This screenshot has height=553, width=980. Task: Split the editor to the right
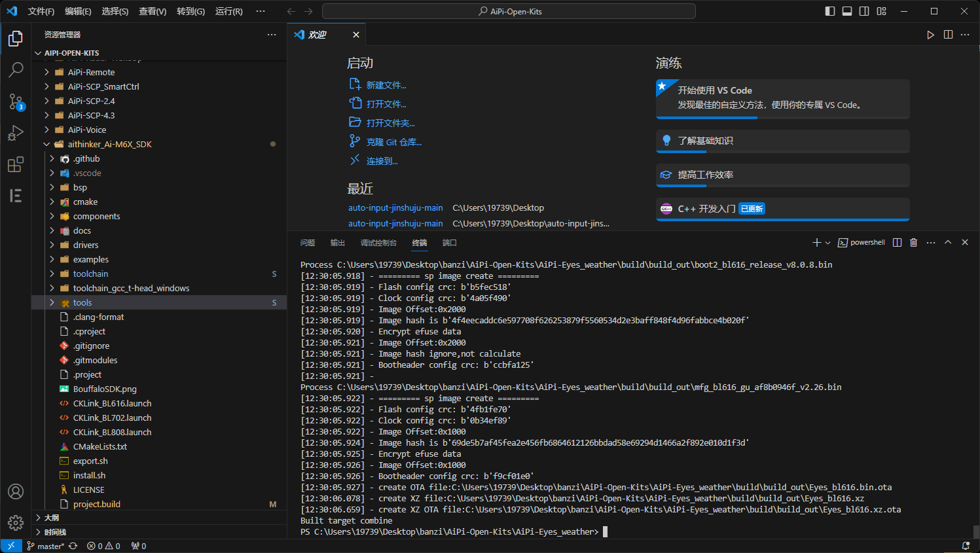[x=948, y=35]
